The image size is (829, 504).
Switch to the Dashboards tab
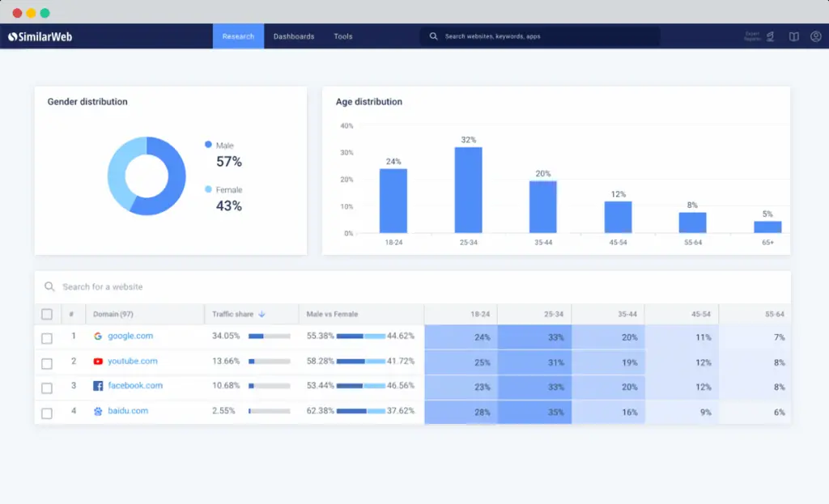[293, 36]
